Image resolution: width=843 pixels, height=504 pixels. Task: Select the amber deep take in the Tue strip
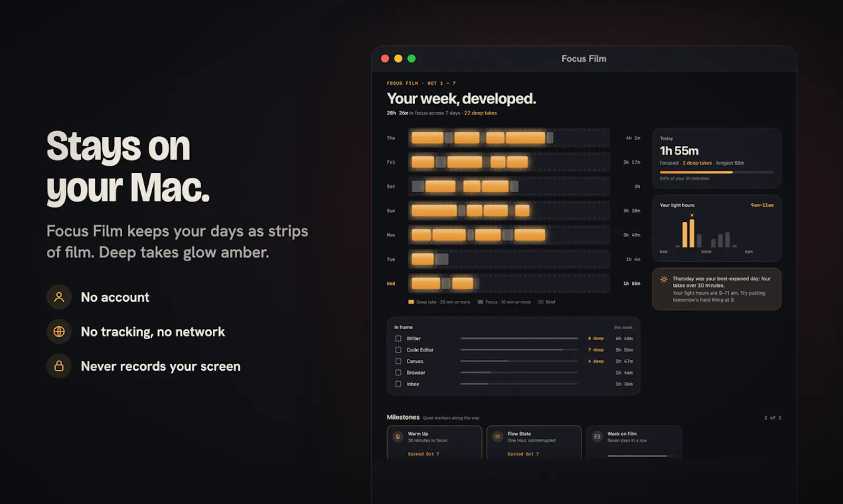[x=423, y=259]
